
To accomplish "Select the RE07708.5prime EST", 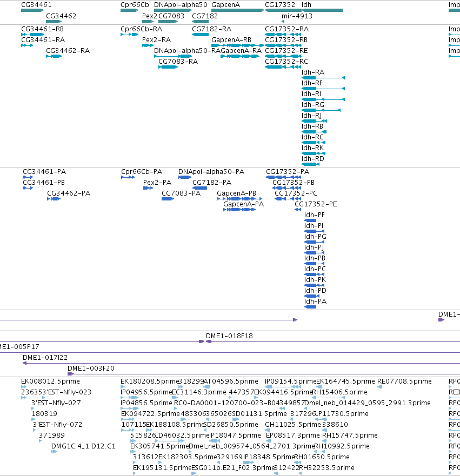I will pos(379,387).
